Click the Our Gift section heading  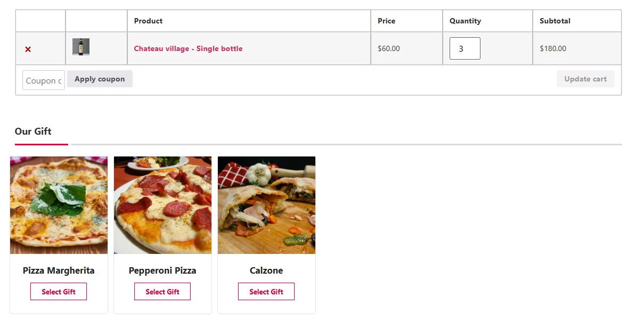click(x=33, y=131)
